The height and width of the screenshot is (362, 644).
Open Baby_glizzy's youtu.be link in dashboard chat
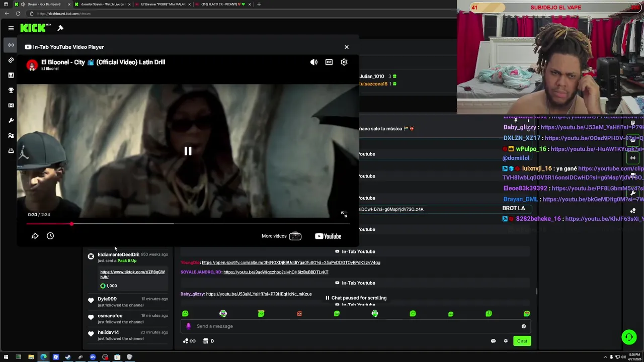coord(259,294)
